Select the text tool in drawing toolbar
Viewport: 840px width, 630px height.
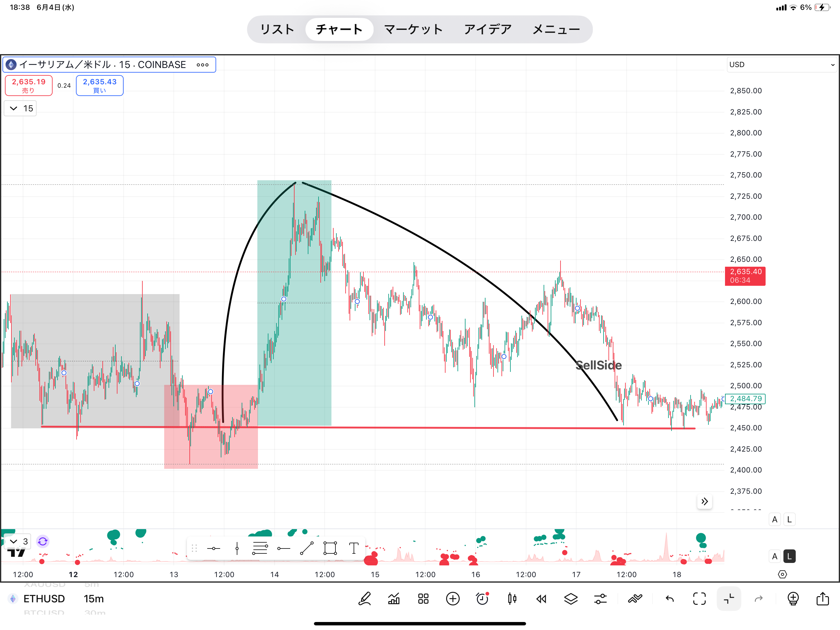354,548
